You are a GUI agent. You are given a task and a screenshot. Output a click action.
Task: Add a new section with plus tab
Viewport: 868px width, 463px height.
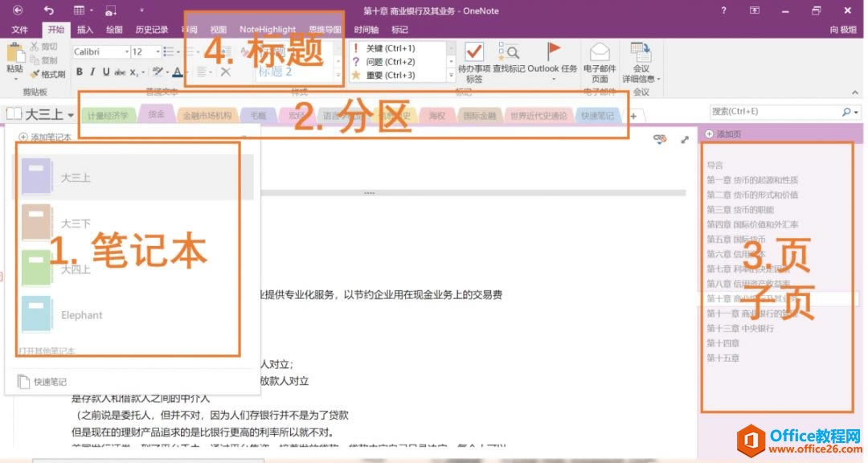633,116
